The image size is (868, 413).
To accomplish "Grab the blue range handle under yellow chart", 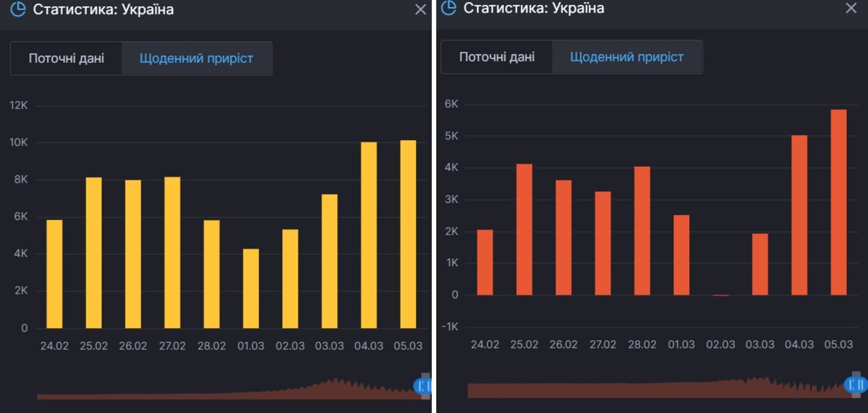I will [422, 386].
